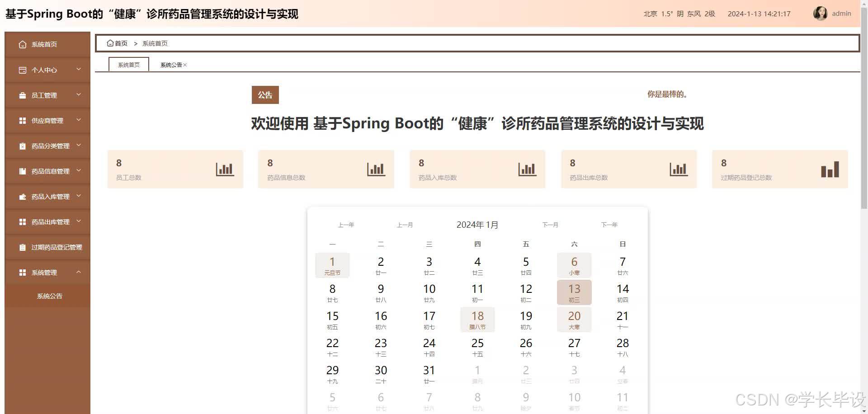Expand the 员工管理 menu chevron

coord(79,94)
